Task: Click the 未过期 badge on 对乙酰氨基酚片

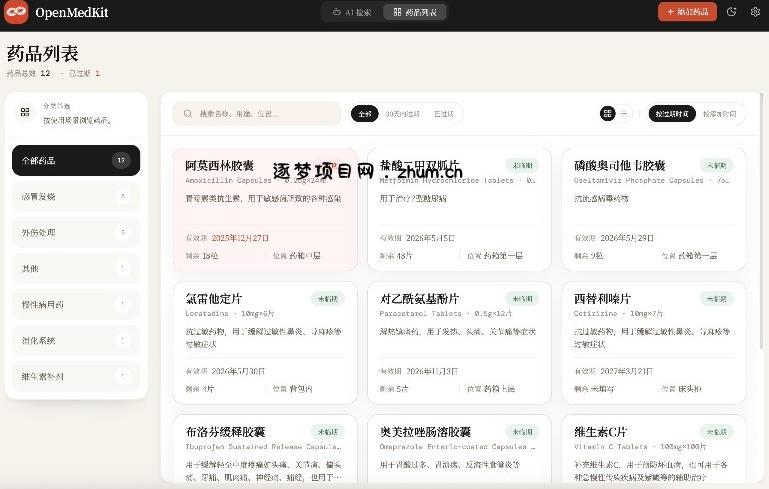Action: click(x=522, y=299)
